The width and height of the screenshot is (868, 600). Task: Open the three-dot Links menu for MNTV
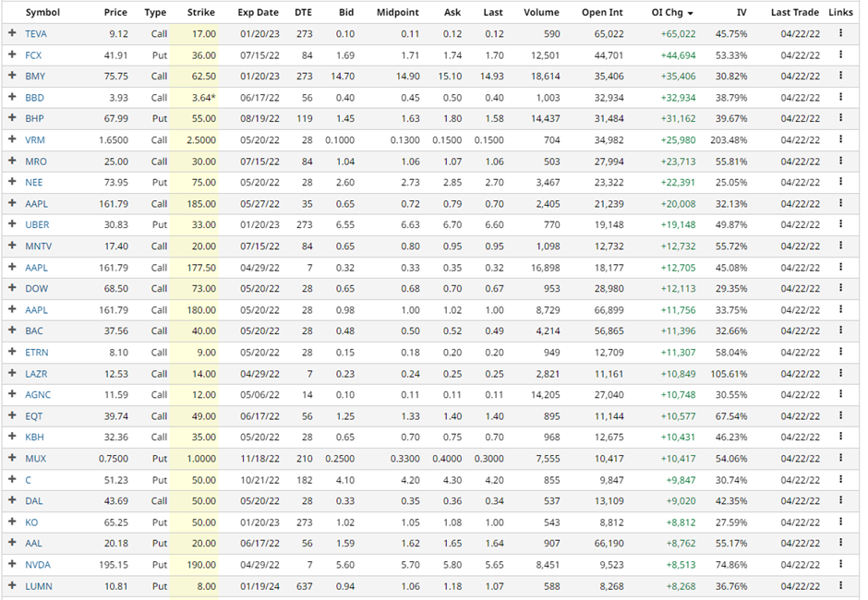pyautogui.click(x=840, y=246)
